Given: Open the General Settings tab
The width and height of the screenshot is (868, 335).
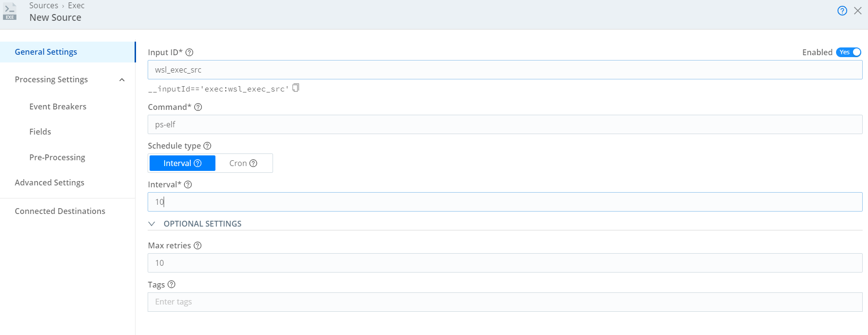Looking at the screenshot, I should click(x=46, y=52).
